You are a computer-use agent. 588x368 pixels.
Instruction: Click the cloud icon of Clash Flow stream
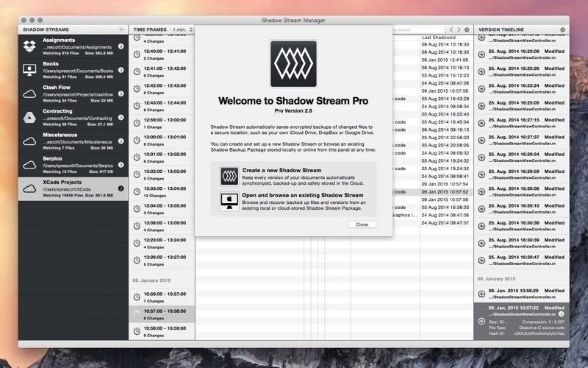coord(29,94)
